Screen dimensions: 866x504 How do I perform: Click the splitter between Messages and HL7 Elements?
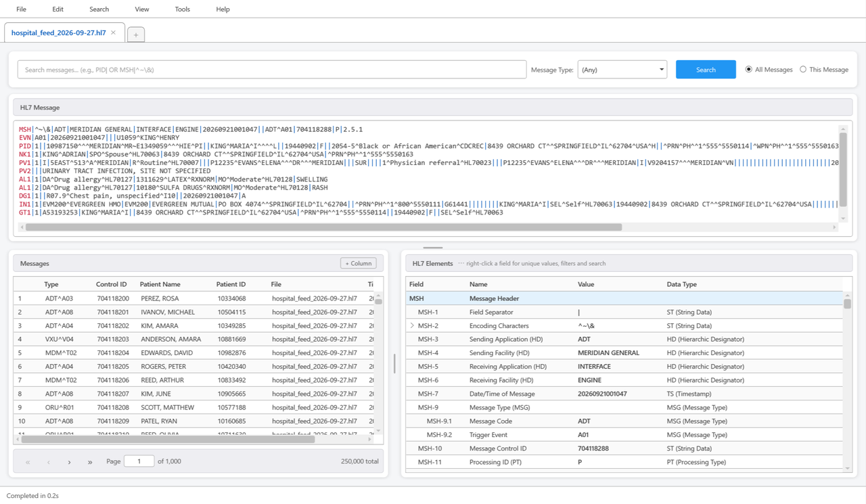(394, 364)
